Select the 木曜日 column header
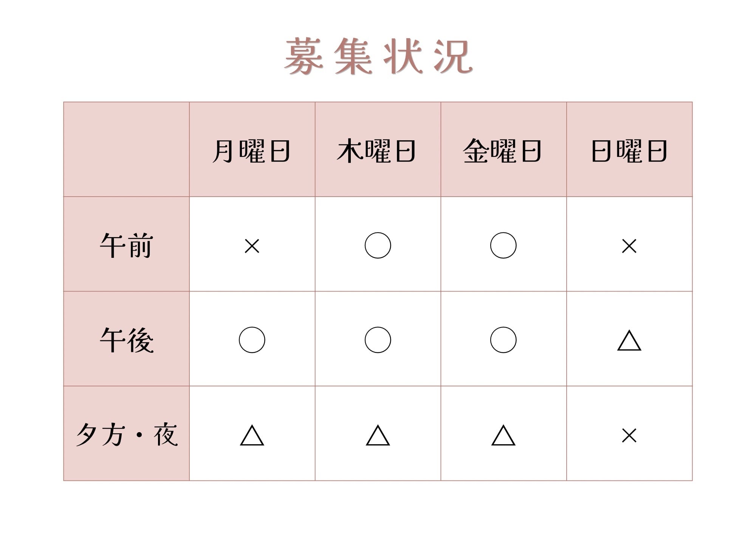The image size is (756, 535). pyautogui.click(x=376, y=151)
